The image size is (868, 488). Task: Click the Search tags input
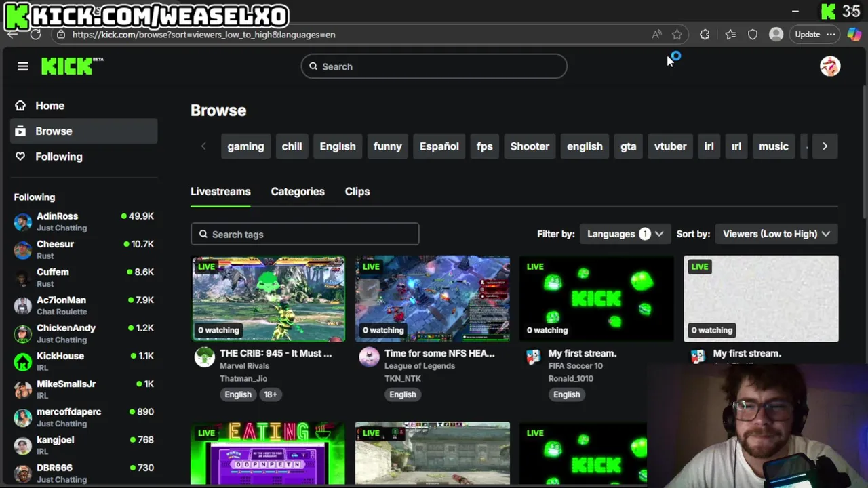pos(305,234)
